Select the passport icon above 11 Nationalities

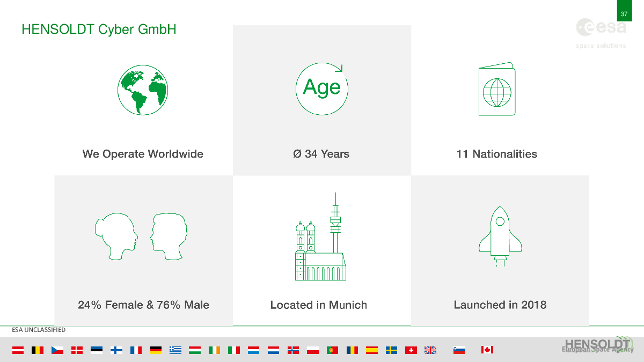[496, 90]
